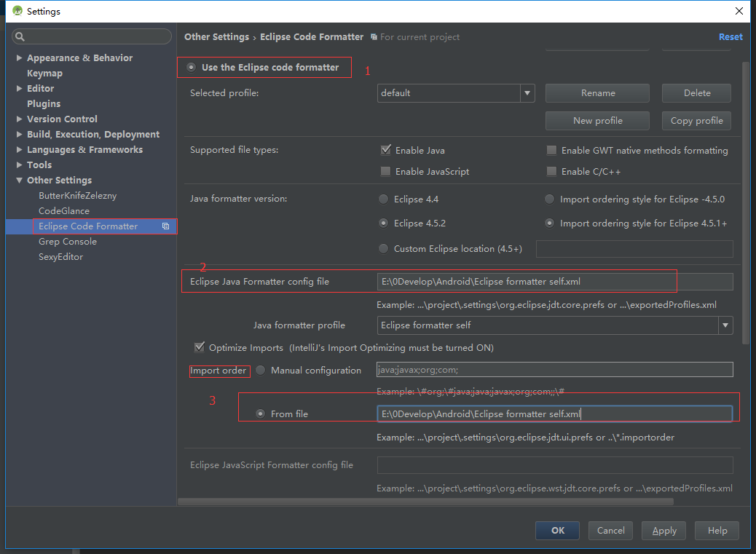Select CodeGlance settings entry
The width and height of the screenshot is (756, 554).
pyautogui.click(x=64, y=211)
